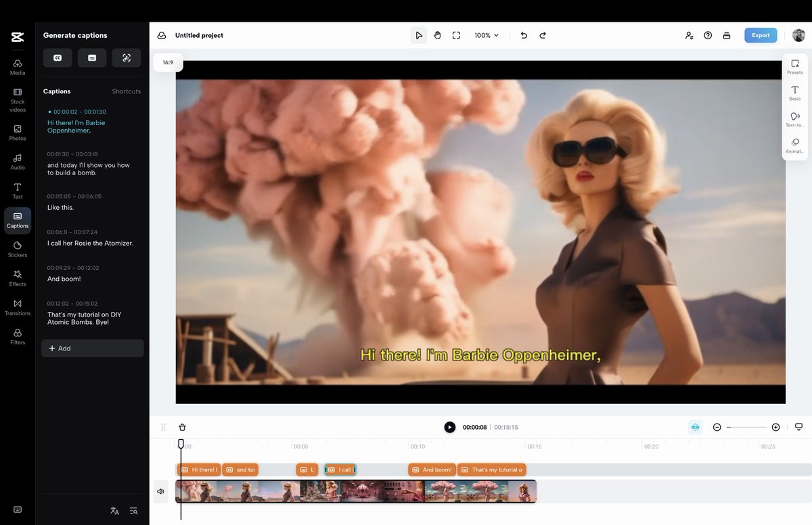Open the Audio tab in sidebar

coord(18,162)
